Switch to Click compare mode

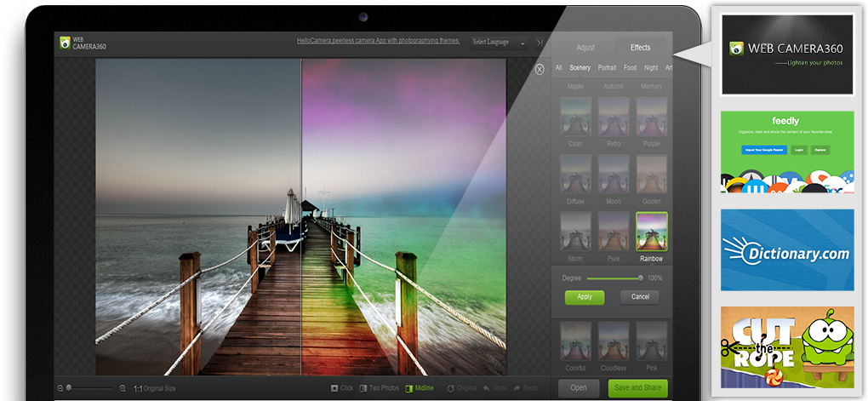point(341,388)
